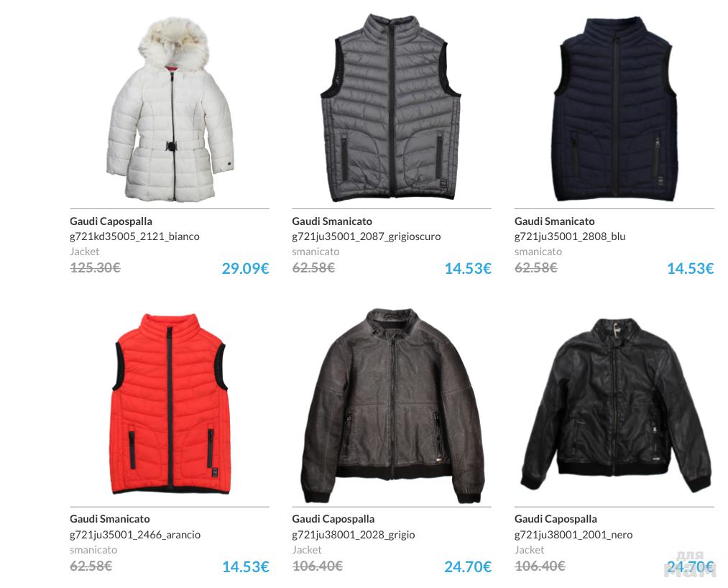
Task: Select product code g721kd35005_2121_bianco
Action: 134,236
